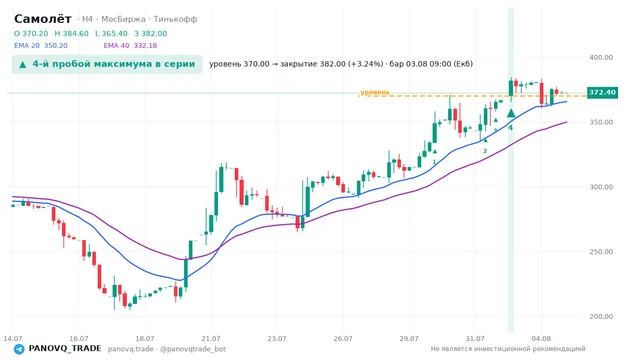Click the high price 'H 384.60'
The height and width of the screenshot is (360, 640).
(71, 34)
